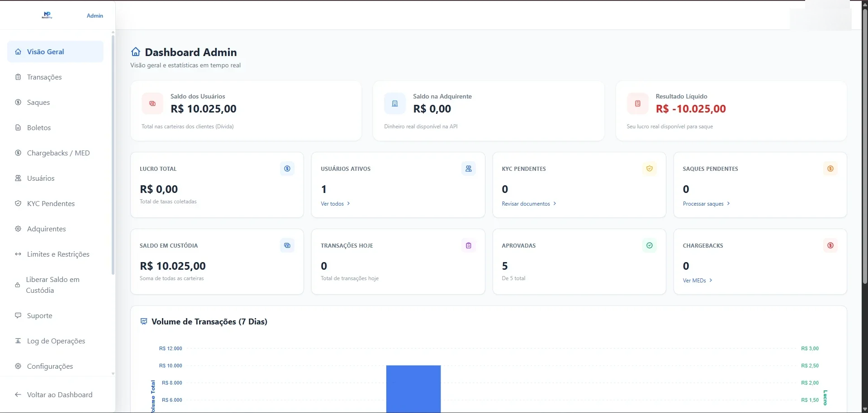Click the Suporte chat icon in the sidebar
The width and height of the screenshot is (868, 413).
[18, 315]
